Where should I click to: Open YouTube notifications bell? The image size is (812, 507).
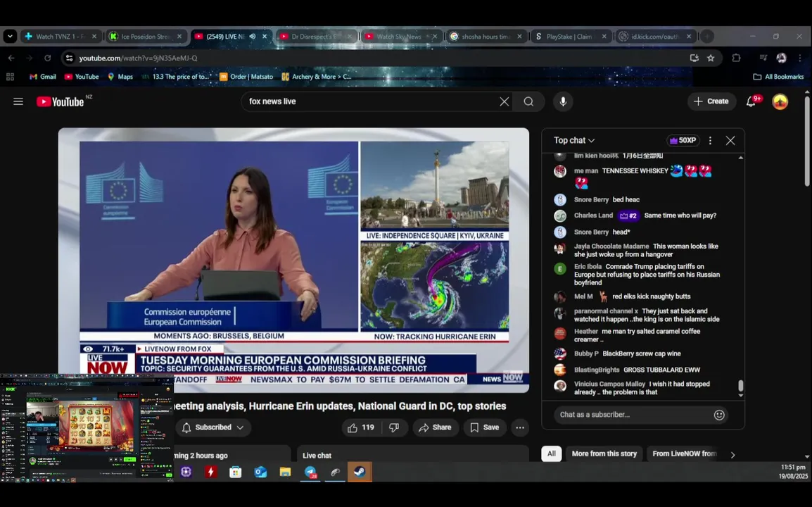coord(751,101)
